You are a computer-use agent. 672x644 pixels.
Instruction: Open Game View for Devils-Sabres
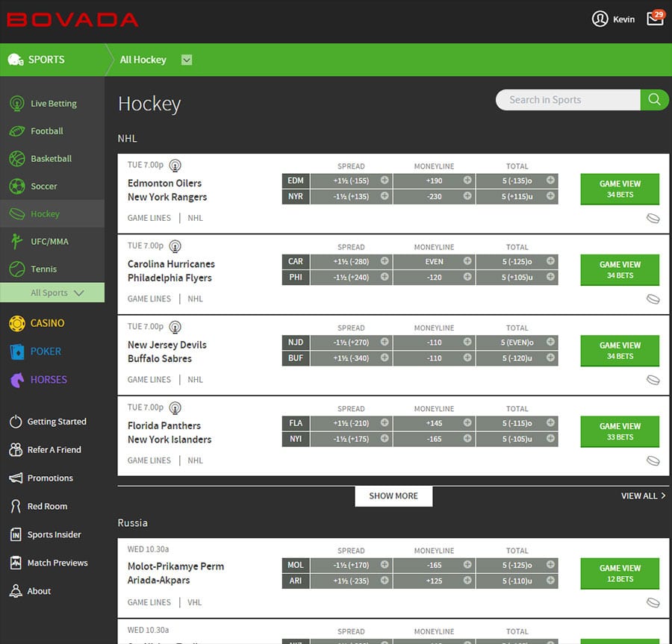[x=620, y=351]
